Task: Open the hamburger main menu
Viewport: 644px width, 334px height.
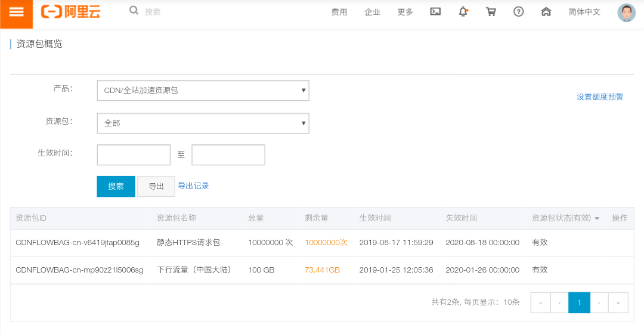Action: coord(17,13)
